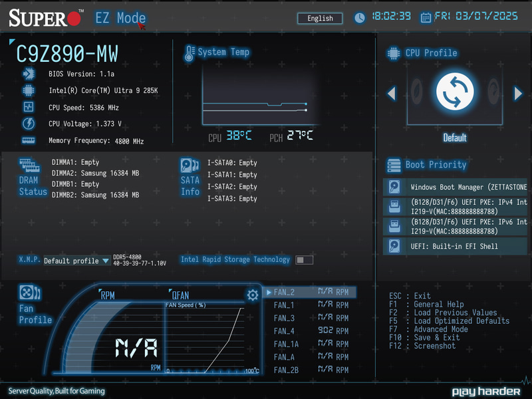Click the English language button
This screenshot has height=399, width=532.
tap(319, 18)
